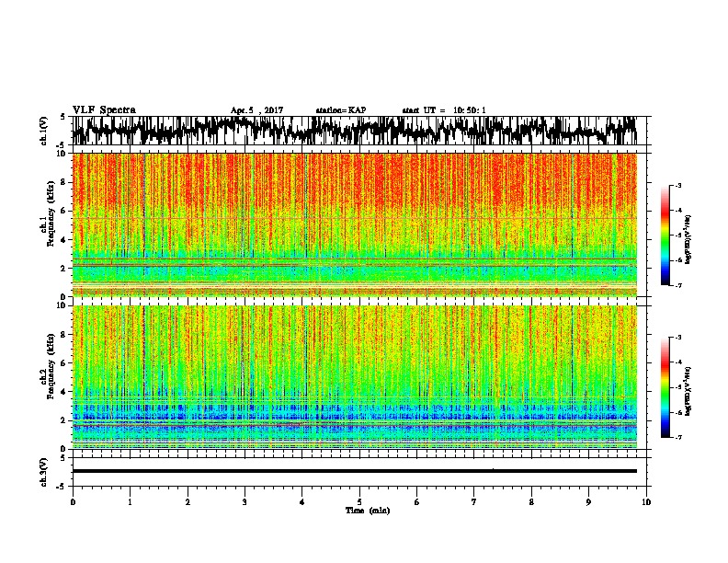Click the ch.2 "Frequency (kHz)" axis label
728x563 pixels.
click(51, 366)
